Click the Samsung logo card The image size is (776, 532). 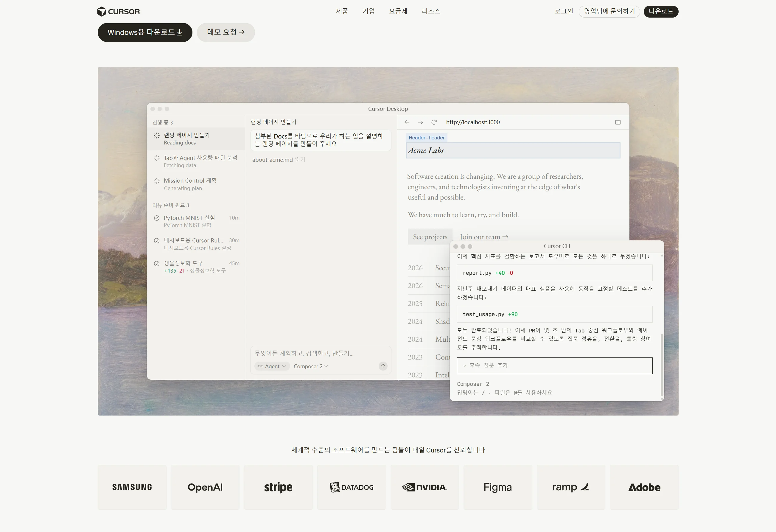pyautogui.click(x=132, y=487)
